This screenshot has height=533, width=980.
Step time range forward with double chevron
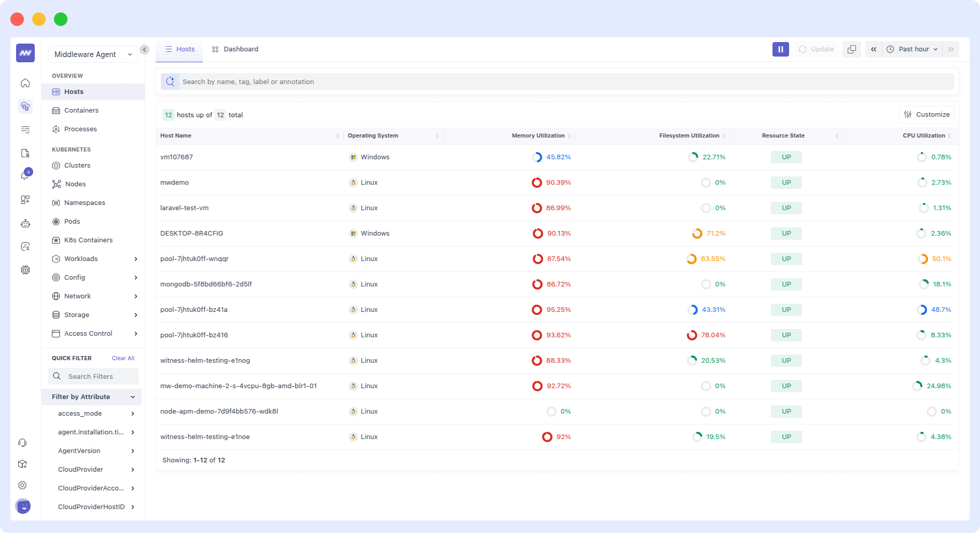pos(951,49)
